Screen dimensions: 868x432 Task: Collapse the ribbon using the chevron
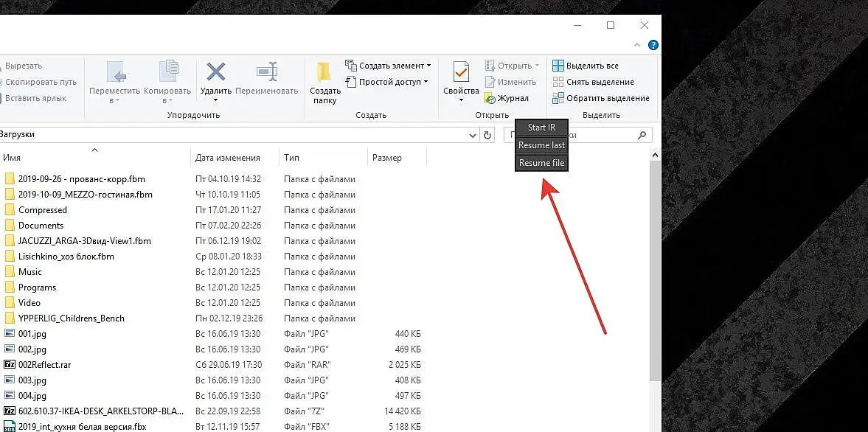pos(637,45)
